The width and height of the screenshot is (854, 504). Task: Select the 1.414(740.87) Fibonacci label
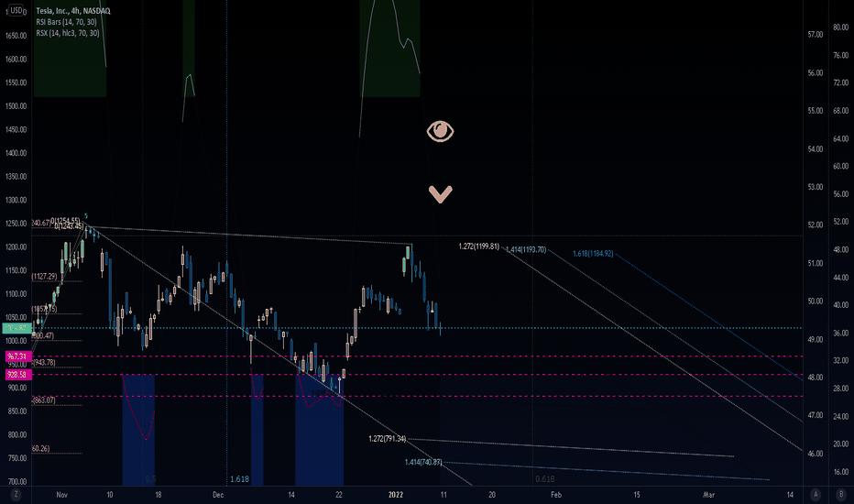coord(423,462)
